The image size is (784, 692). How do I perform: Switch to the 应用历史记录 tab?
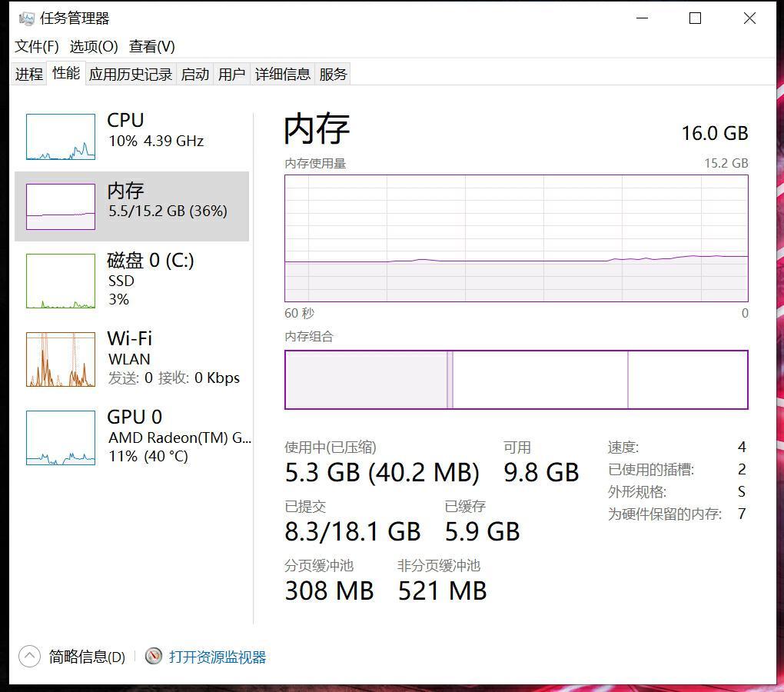(131, 74)
